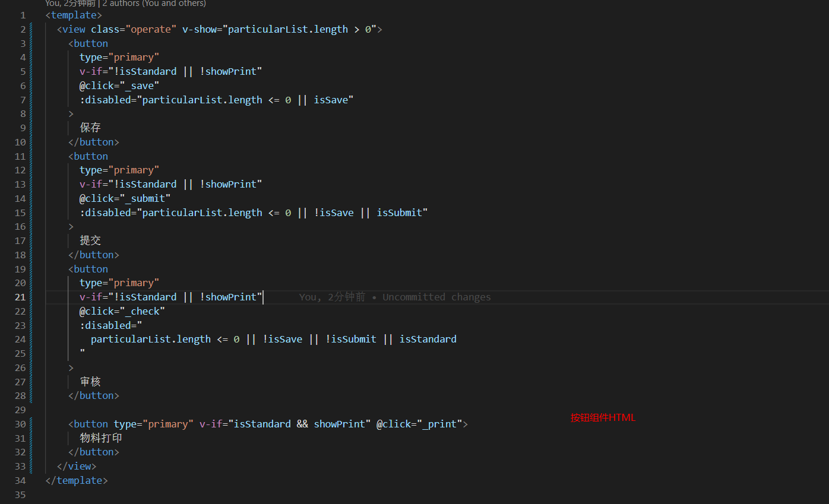Click the "operate" class value string
Screen dimensions: 829x504
(151, 29)
